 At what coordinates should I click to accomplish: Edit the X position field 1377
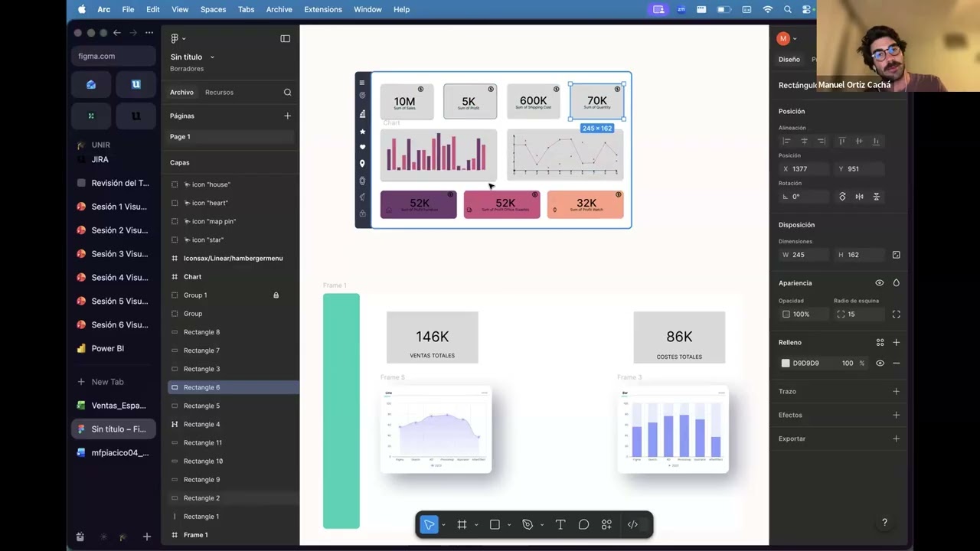tap(805, 169)
